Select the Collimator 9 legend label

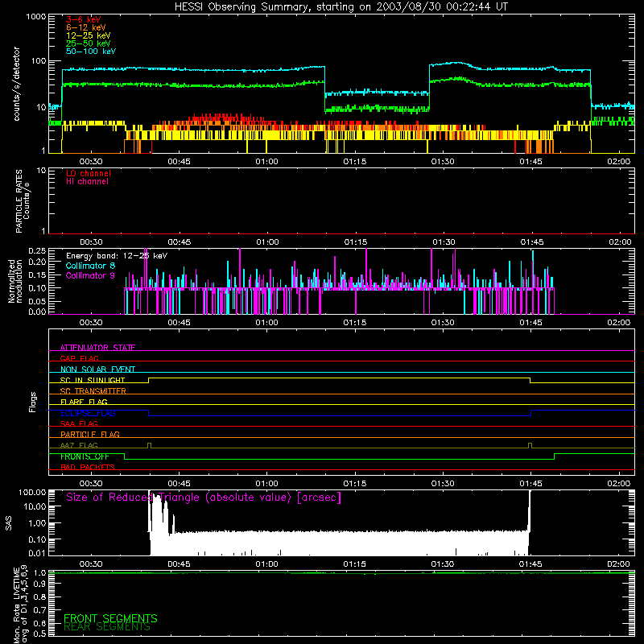click(90, 275)
